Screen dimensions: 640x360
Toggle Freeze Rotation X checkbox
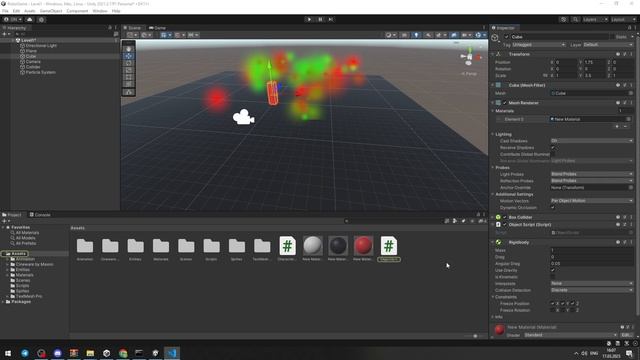(553, 310)
